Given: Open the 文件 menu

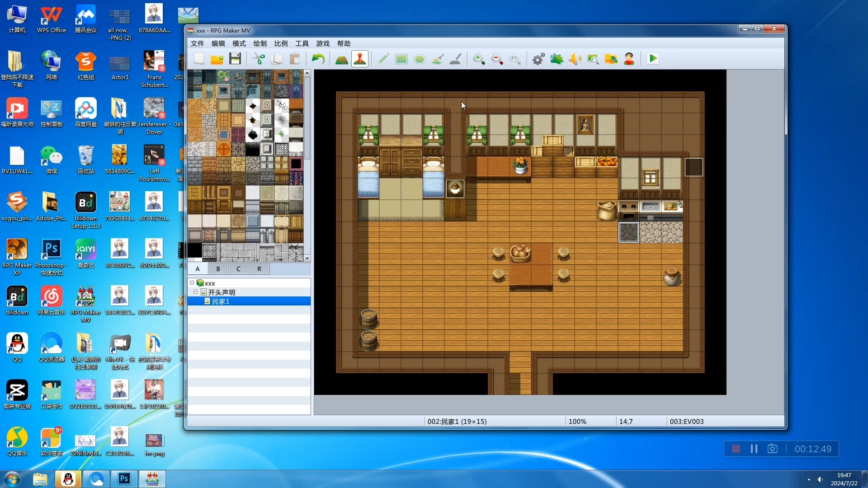Looking at the screenshot, I should 198,43.
